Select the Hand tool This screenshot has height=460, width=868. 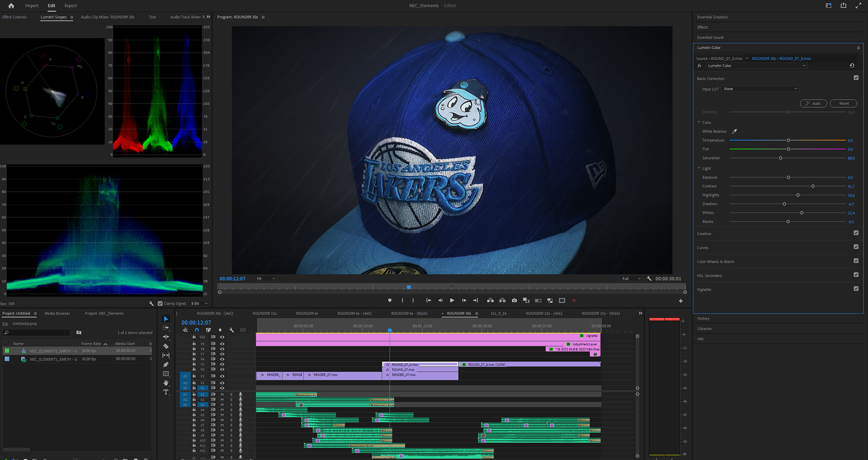(x=166, y=383)
